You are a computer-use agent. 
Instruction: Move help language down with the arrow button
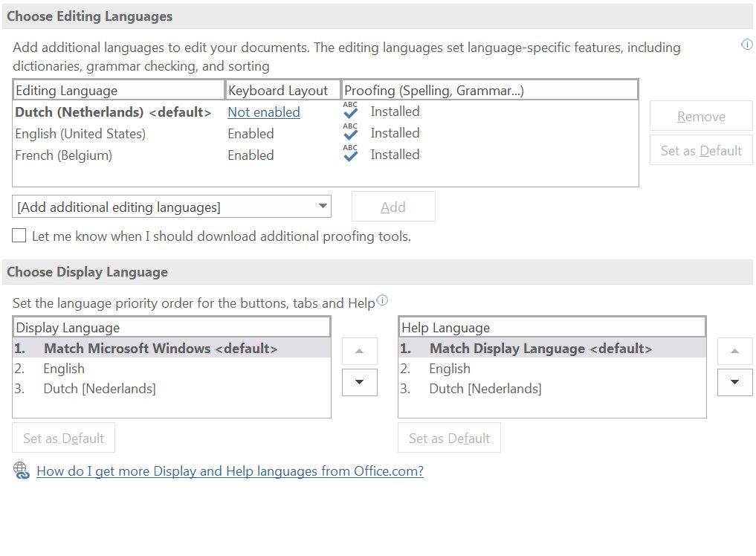[x=735, y=382]
